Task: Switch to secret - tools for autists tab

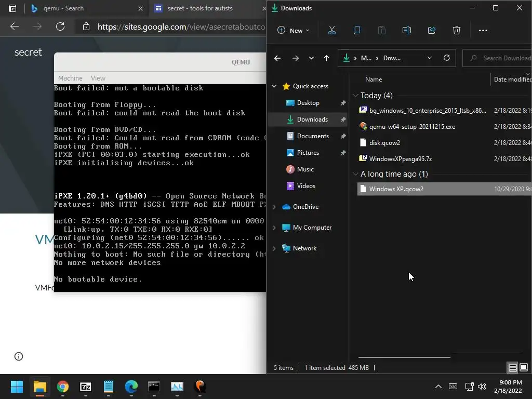Action: (208, 8)
